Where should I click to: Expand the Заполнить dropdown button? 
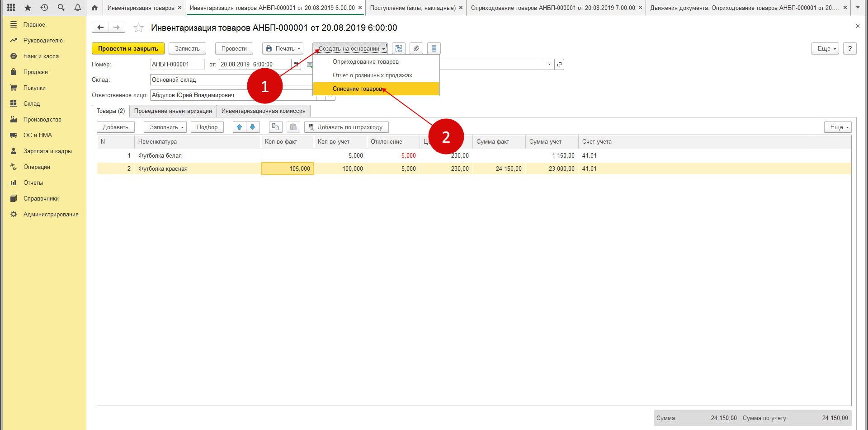click(x=165, y=127)
